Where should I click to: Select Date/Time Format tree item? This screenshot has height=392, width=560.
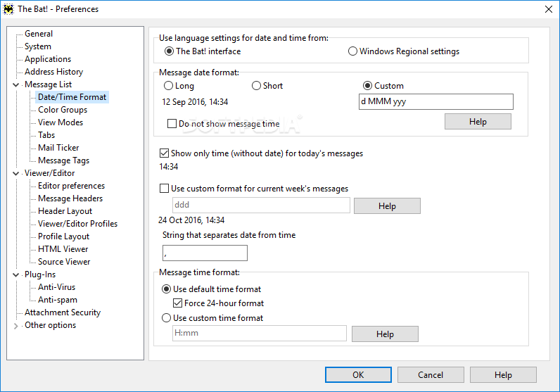[72, 97]
